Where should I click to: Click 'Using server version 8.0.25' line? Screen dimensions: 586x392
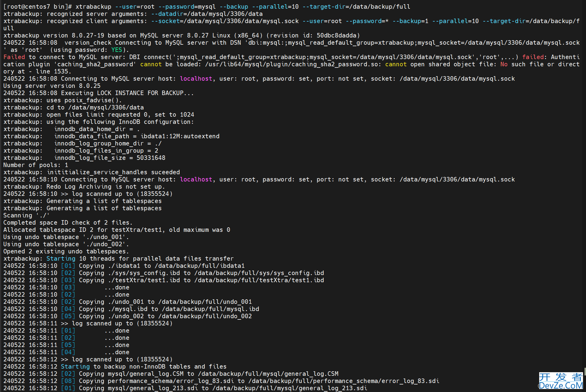tap(52, 86)
